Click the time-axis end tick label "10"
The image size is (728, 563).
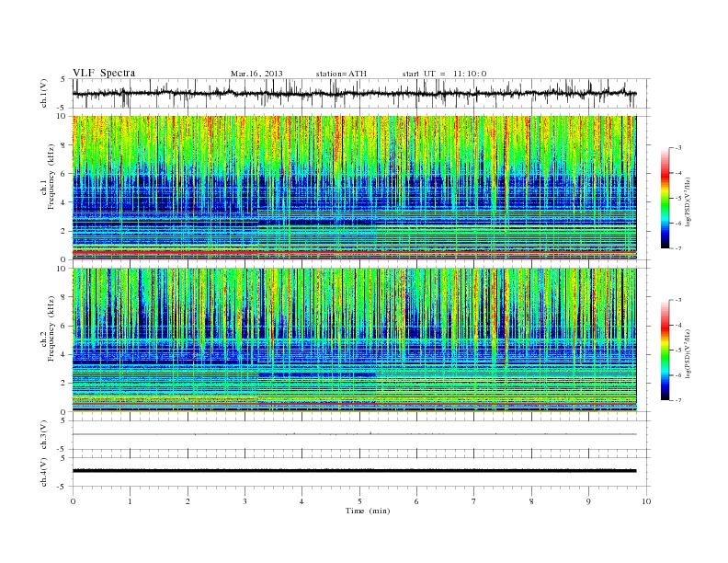[x=646, y=501]
